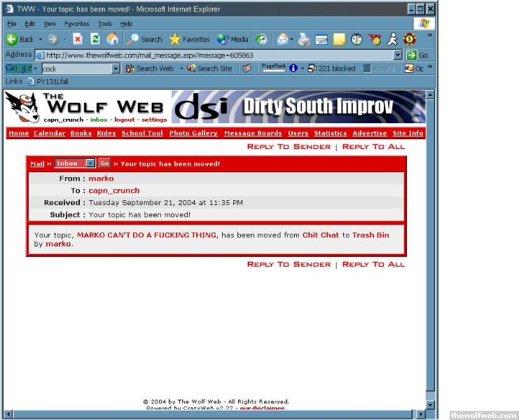Click Search Web on Google toolbar
The width and height of the screenshot is (519, 420).
[x=150, y=69]
